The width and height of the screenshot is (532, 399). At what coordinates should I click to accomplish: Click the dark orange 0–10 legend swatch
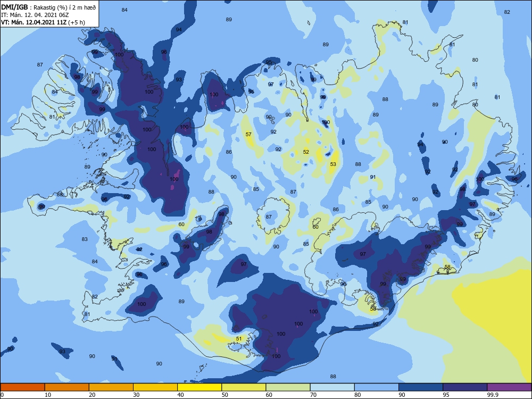[22, 387]
